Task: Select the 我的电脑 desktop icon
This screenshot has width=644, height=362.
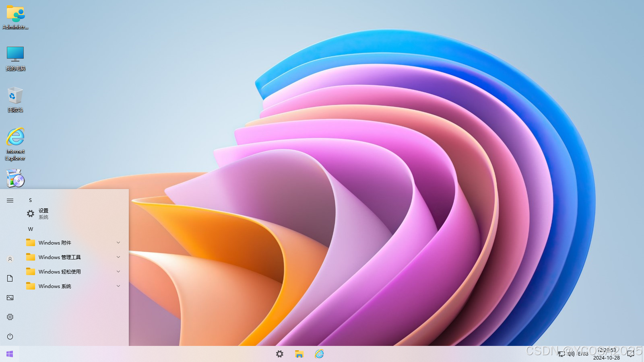Action: click(x=15, y=58)
